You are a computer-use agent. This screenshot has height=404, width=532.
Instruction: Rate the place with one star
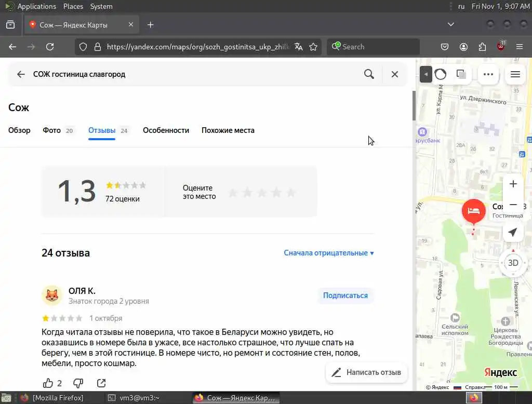(x=233, y=193)
